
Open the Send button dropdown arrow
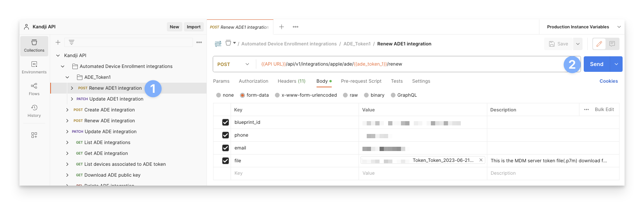click(x=616, y=64)
